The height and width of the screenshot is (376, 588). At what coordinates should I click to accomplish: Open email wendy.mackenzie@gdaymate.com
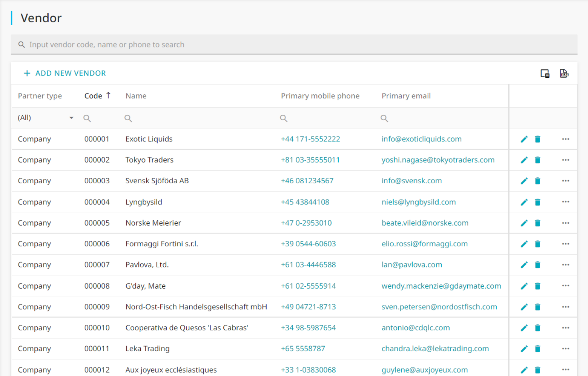(441, 286)
